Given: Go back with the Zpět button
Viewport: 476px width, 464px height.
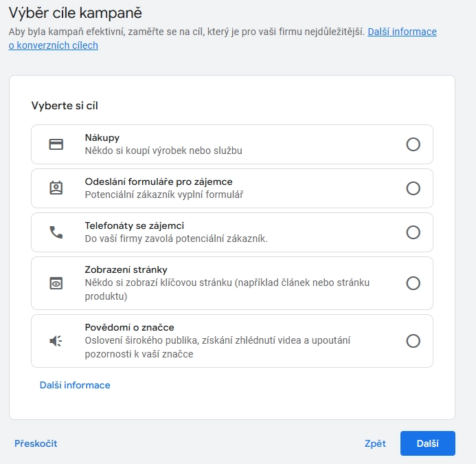Looking at the screenshot, I should pos(375,443).
